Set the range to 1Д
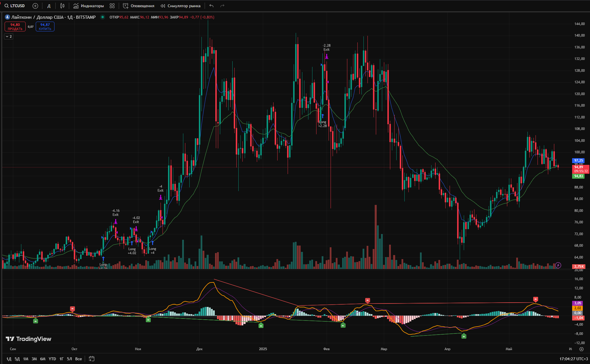The width and height of the screenshot is (590, 364). (x=9, y=359)
